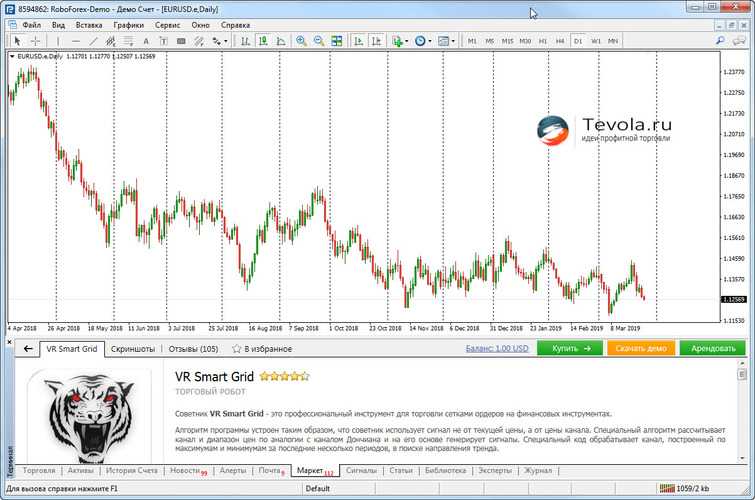Viewport: 755px width, 500px height.
Task: Switch to the Сигналы terminal tab
Action: 361,471
